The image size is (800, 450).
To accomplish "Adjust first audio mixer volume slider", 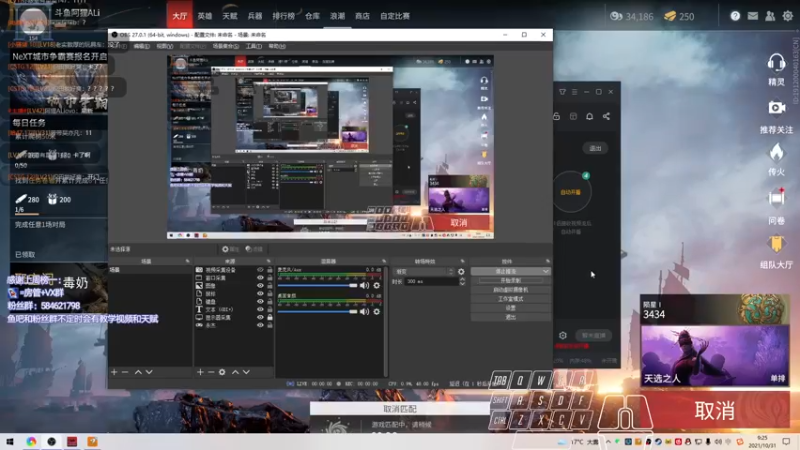I will point(317,286).
